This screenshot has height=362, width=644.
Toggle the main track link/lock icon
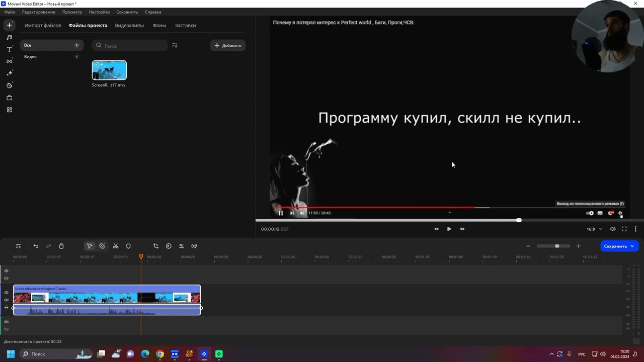[x=7, y=307]
